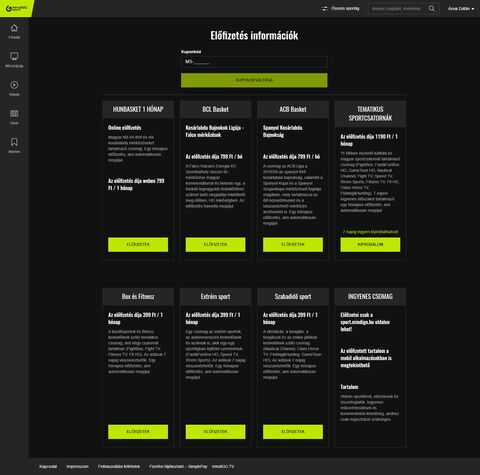This screenshot has height=475, width=480.
Task: Click the Kuponkód input field
Action: (254, 62)
